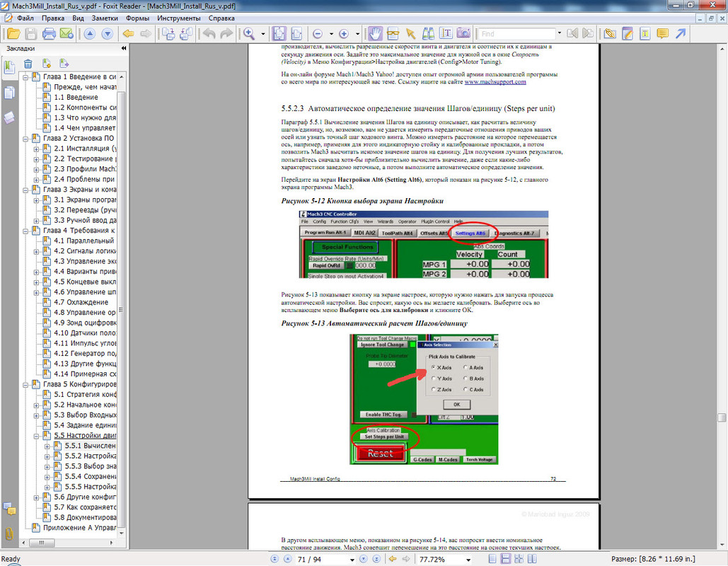
Task: Go to next page with down-arrow toolbar icon
Action: [x=108, y=34]
